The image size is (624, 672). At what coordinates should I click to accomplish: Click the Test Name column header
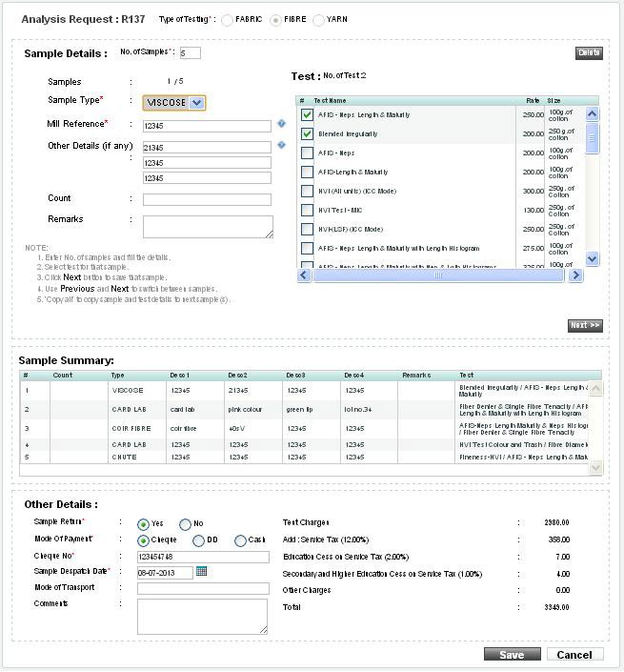[330, 101]
